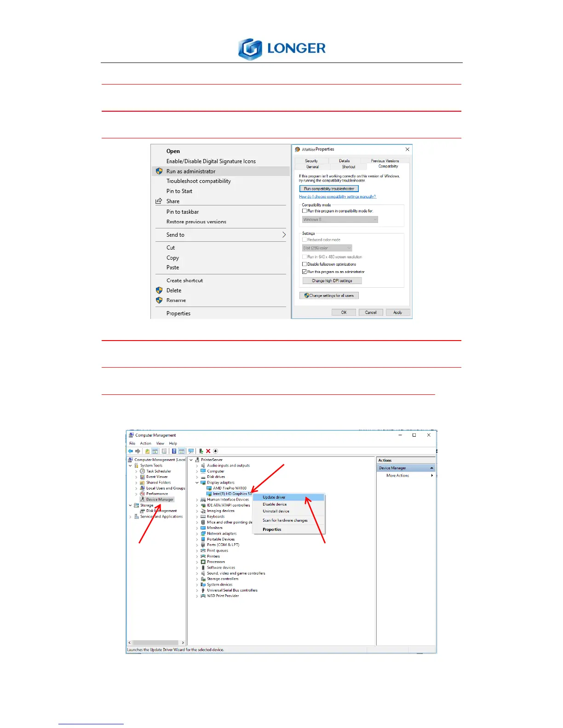Collapse the Display adapters node
Screen dimensions: 563x728
[x=197, y=483]
